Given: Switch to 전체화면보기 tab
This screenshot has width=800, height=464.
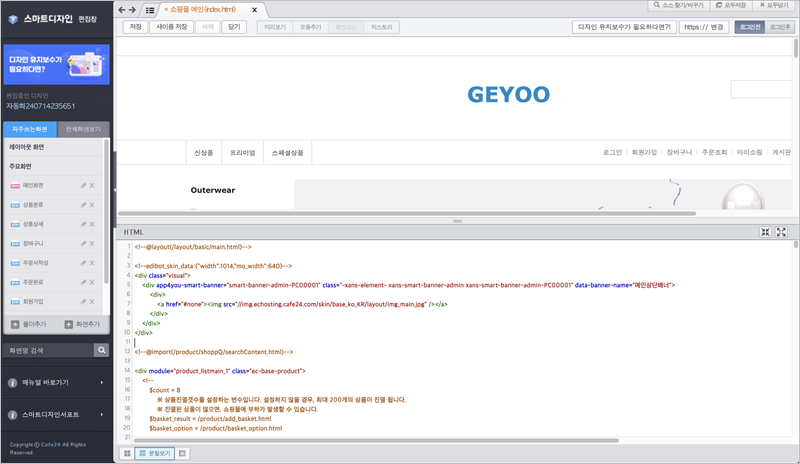Looking at the screenshot, I should tap(83, 129).
